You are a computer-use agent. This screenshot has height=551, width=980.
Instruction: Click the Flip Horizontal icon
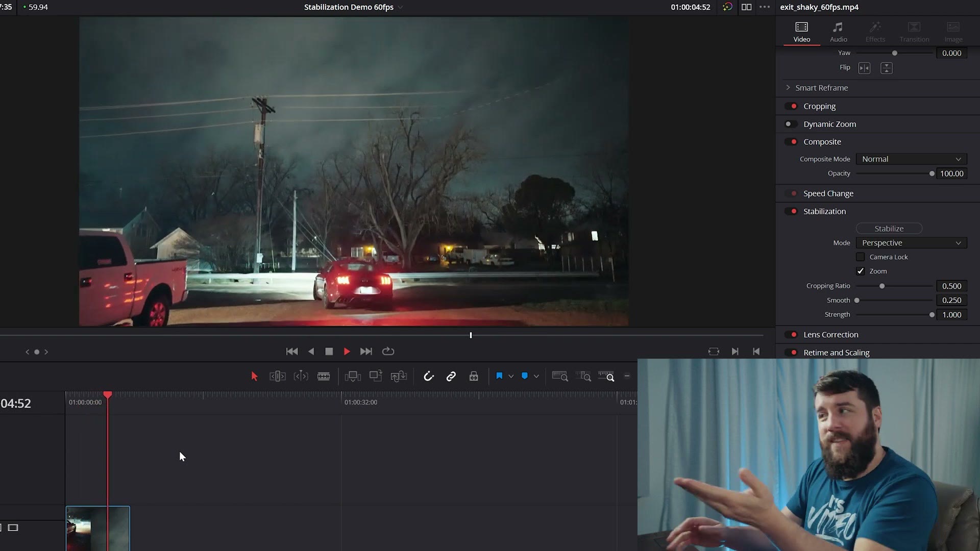[864, 68]
